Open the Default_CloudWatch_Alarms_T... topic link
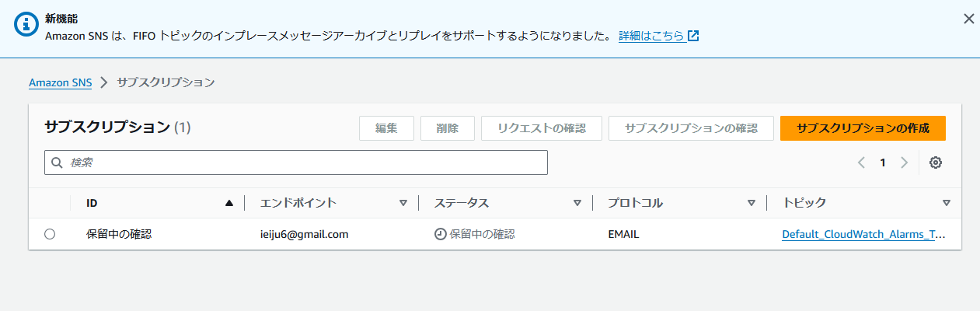 tap(863, 234)
